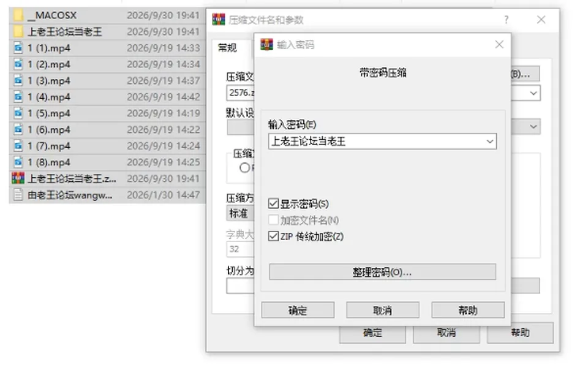Click the 1 (1).mp4 video file icon
Image resolution: width=588 pixels, height=375 pixels.
pos(18,48)
